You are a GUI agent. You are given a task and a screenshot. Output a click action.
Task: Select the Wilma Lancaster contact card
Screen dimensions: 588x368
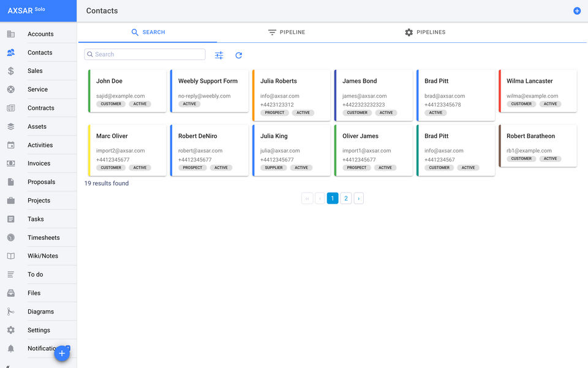(x=538, y=91)
